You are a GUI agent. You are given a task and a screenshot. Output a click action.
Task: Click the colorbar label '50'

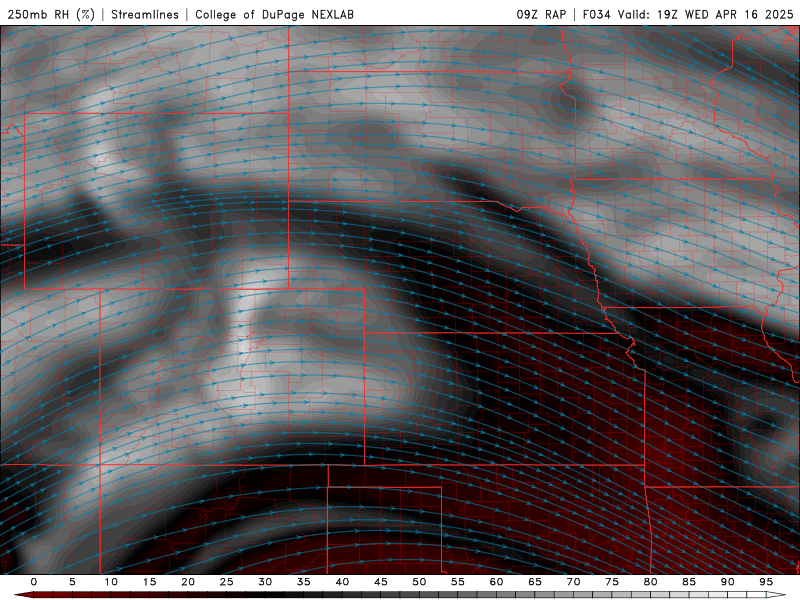pos(419,582)
